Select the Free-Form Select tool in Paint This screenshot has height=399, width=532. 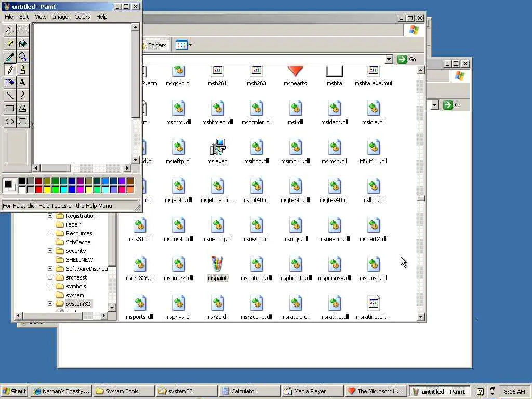tap(9, 31)
